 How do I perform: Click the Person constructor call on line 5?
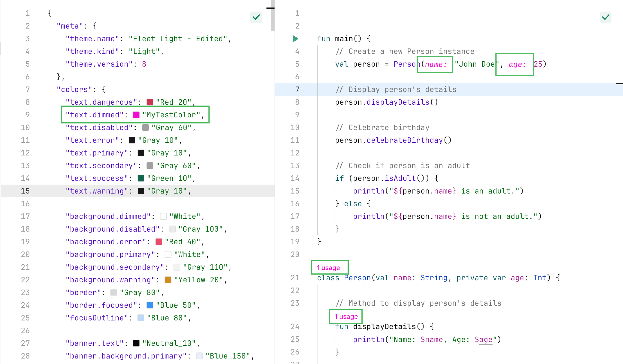(407, 64)
